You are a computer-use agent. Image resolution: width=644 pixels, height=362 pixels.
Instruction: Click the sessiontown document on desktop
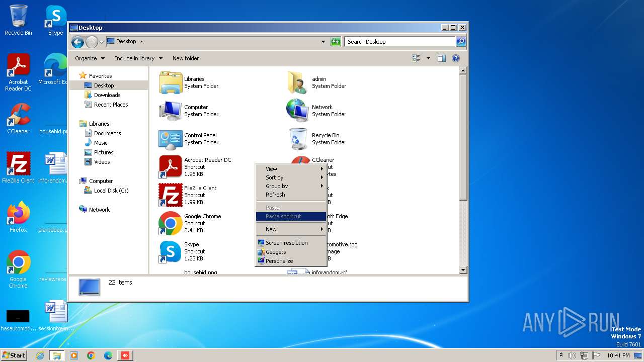[56, 316]
